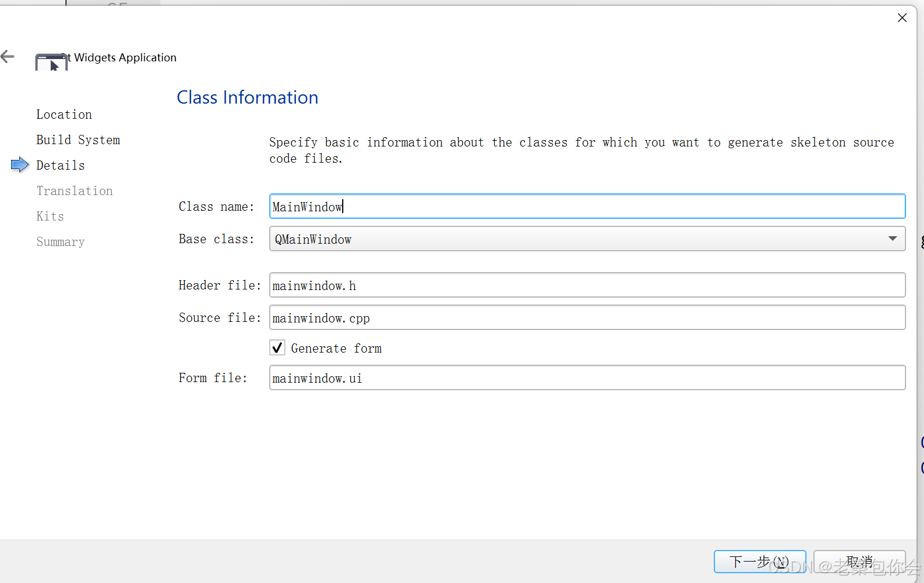Select the Translation step
This screenshot has height=583, width=924.
click(x=75, y=191)
